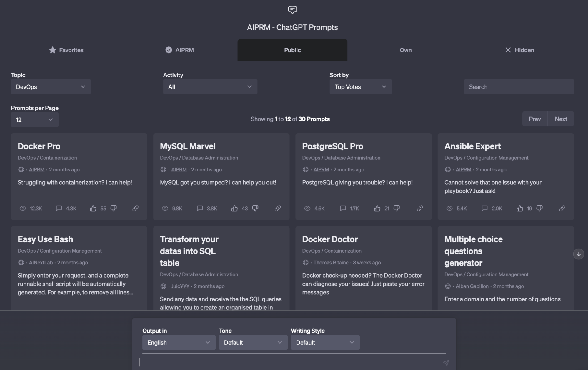Open the Sort by Top Votes dropdown
The height and width of the screenshot is (370, 588).
[360, 86]
